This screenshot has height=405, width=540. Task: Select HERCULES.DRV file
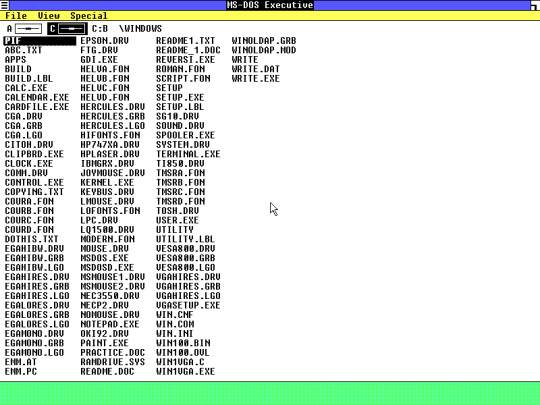coord(113,107)
